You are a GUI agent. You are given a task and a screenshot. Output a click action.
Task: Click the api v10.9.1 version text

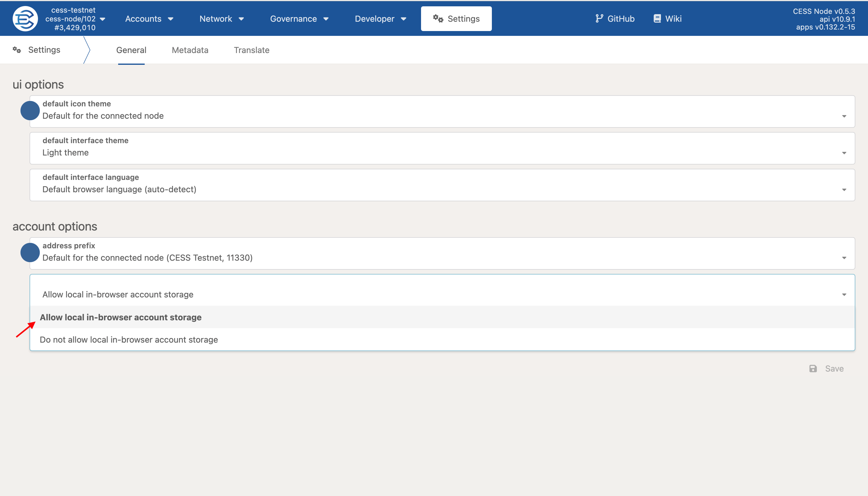[837, 19]
